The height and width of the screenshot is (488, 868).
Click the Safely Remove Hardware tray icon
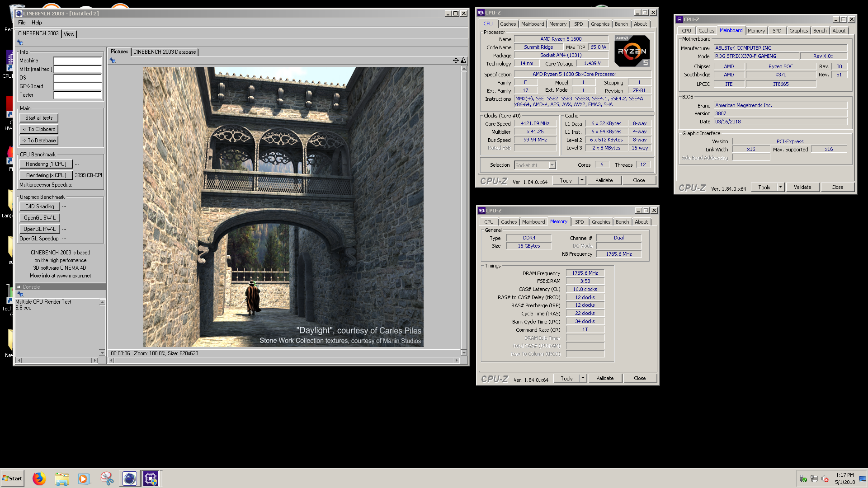pyautogui.click(x=803, y=479)
